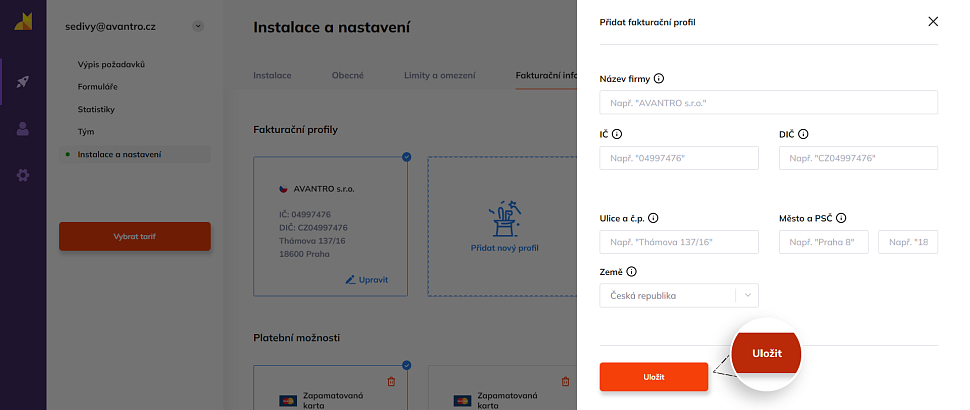
Task: Toggle the selected checkmark on AVANTRO s.r.o. profile
Action: (x=406, y=157)
